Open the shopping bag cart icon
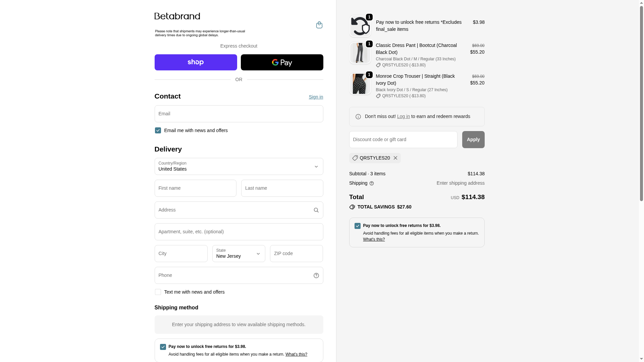This screenshot has height=362, width=644. point(319,25)
